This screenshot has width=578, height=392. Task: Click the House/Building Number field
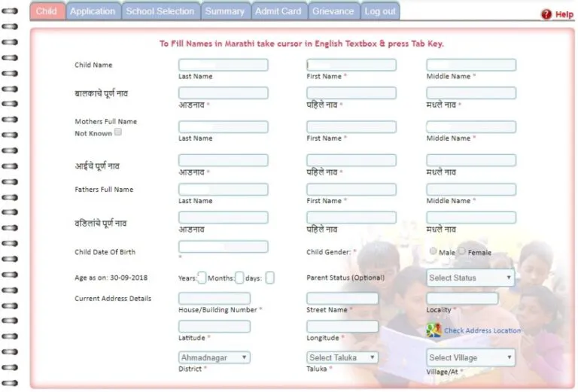pyautogui.click(x=214, y=299)
